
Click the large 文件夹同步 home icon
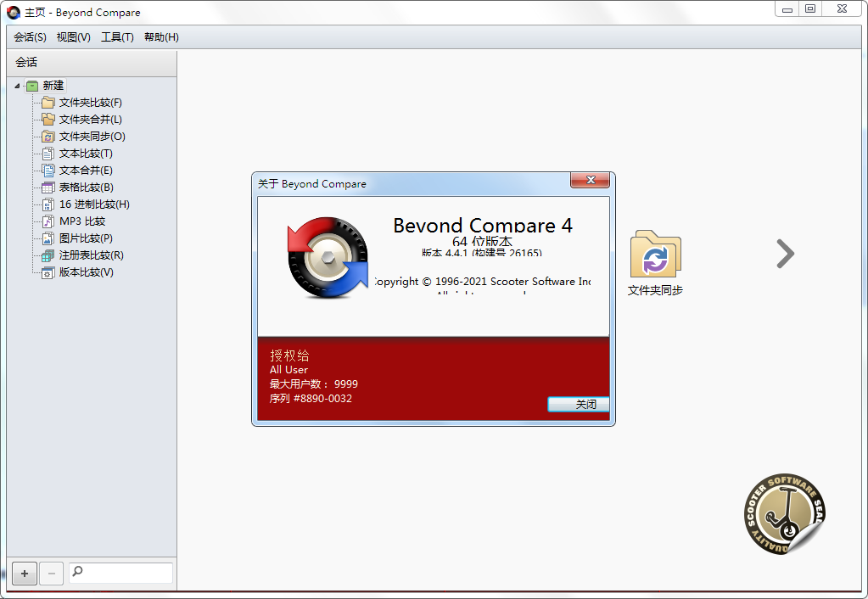tap(655, 255)
